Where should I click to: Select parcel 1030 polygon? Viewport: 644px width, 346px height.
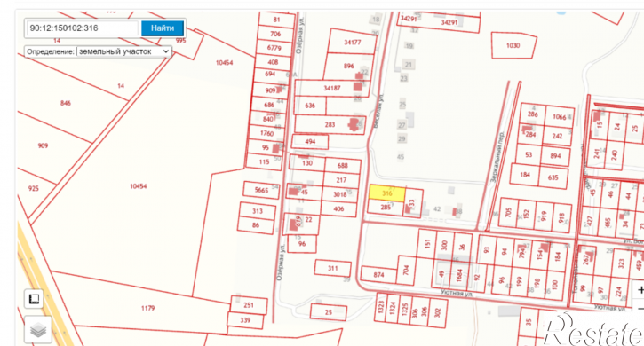513,45
